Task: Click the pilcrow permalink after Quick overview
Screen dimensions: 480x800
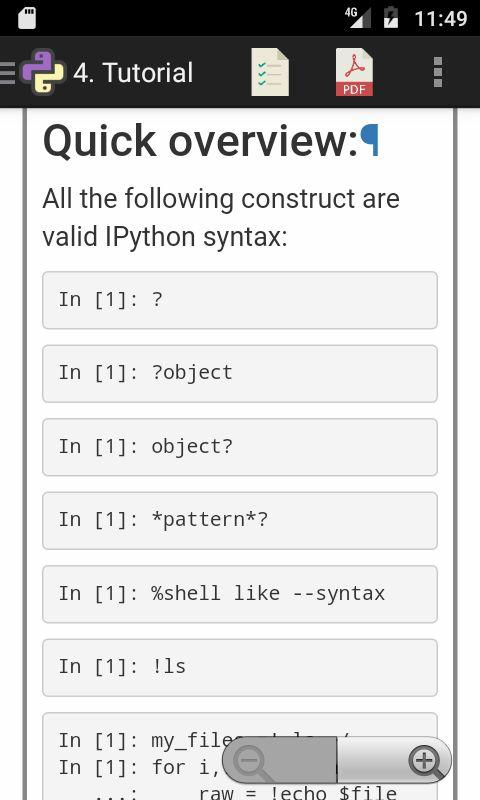Action: [369, 140]
